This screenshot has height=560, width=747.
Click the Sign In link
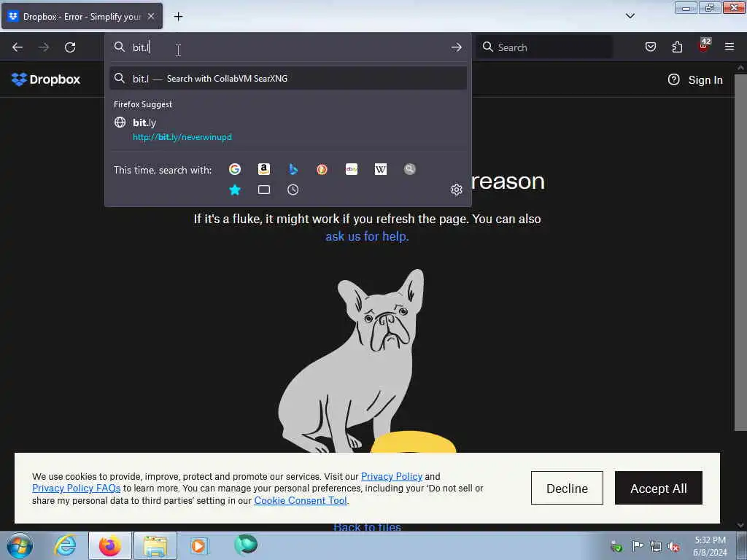tap(705, 80)
